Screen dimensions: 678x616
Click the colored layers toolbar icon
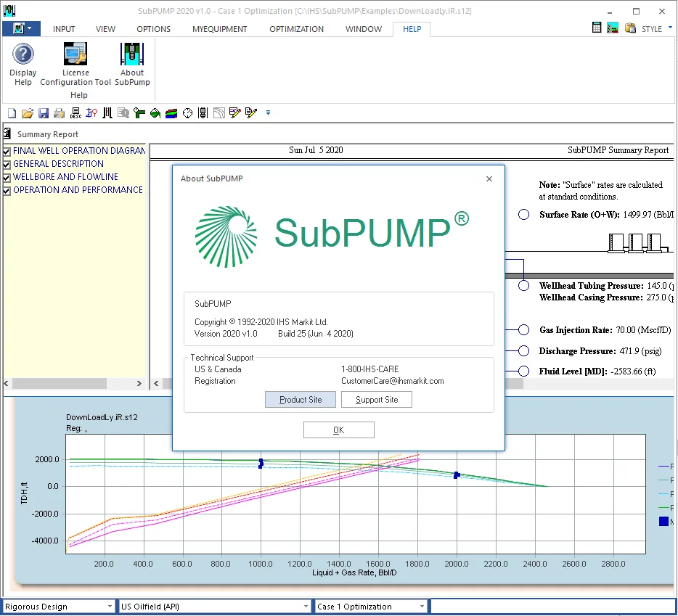click(171, 113)
